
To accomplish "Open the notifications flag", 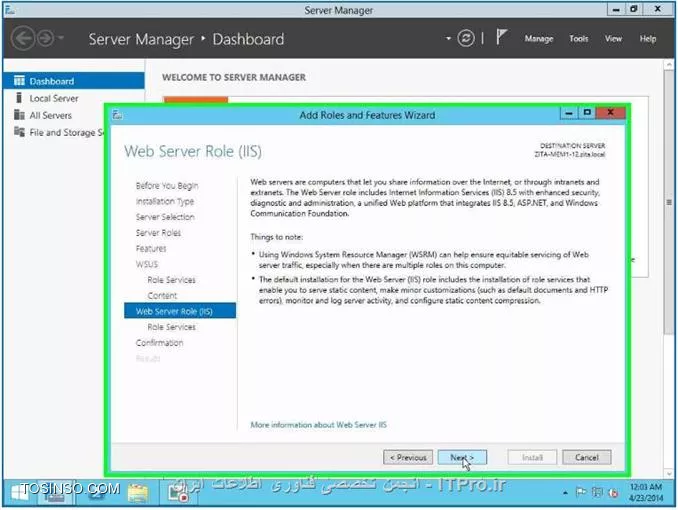I will (x=501, y=37).
